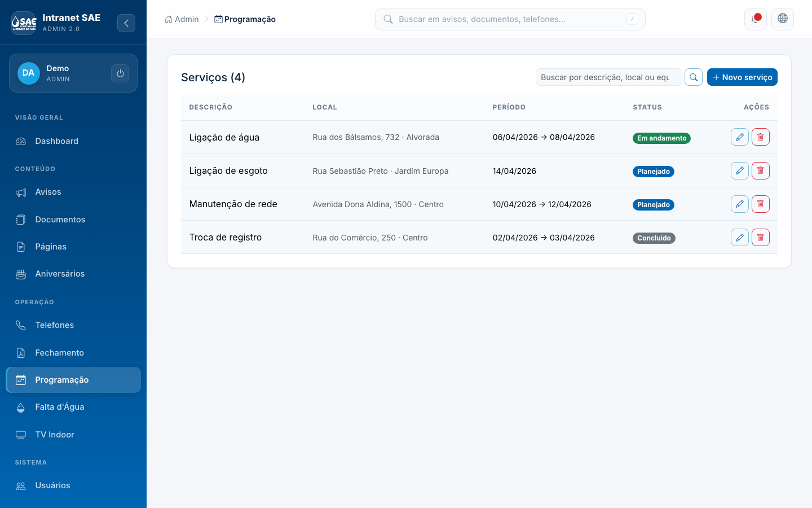Click the Local column header
This screenshot has width=812, height=508.
pyautogui.click(x=325, y=107)
